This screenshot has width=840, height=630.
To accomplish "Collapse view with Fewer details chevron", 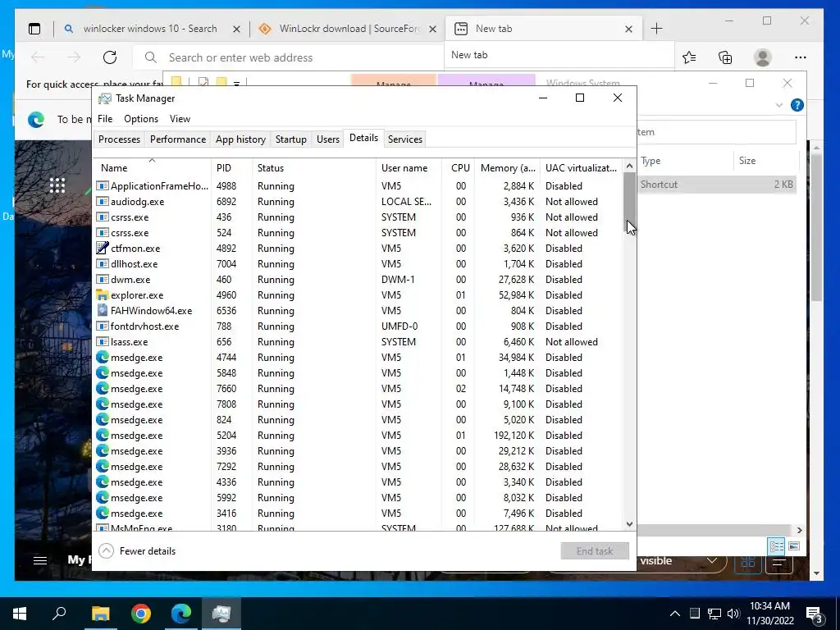I will click(x=107, y=550).
